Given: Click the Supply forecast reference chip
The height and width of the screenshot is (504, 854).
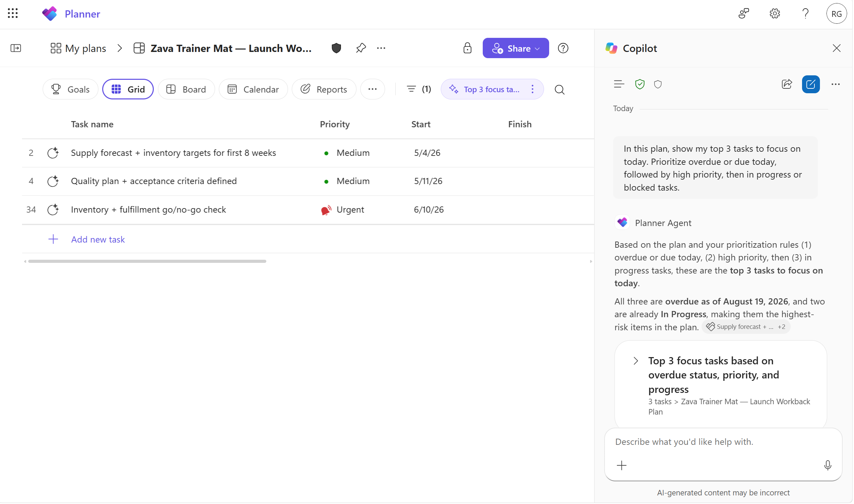Looking at the screenshot, I should click(x=746, y=327).
